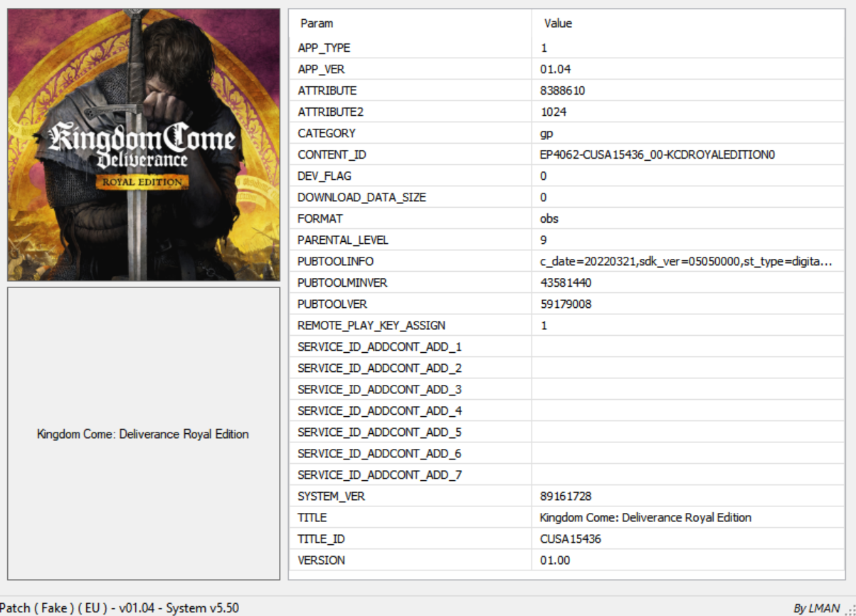Click the parental level value 9
This screenshot has width=856, height=616.
[544, 240]
